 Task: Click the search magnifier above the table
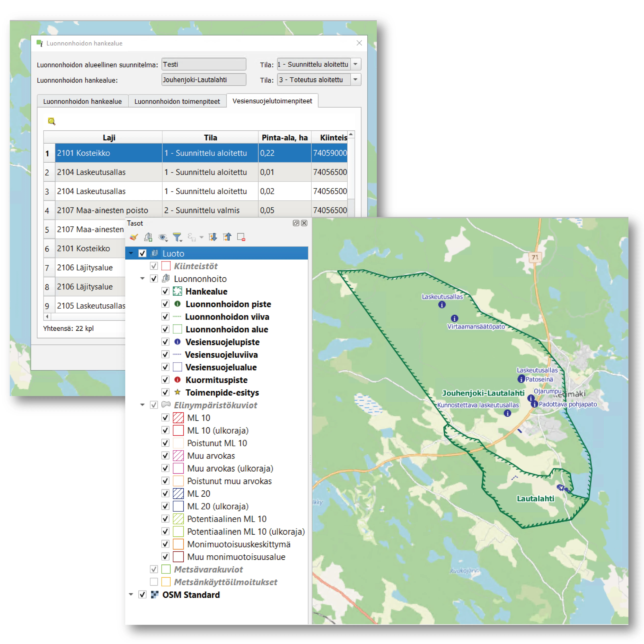51,121
